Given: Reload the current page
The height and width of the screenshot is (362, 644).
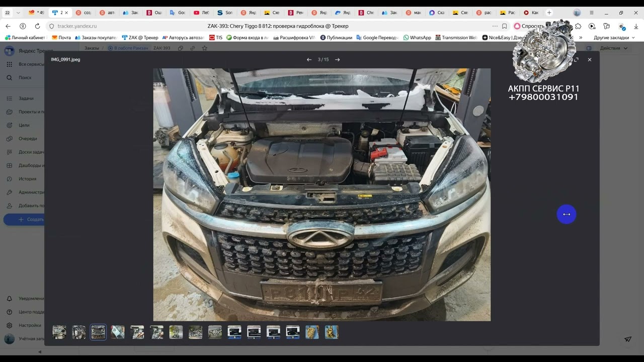Looking at the screenshot, I should tap(37, 26).
